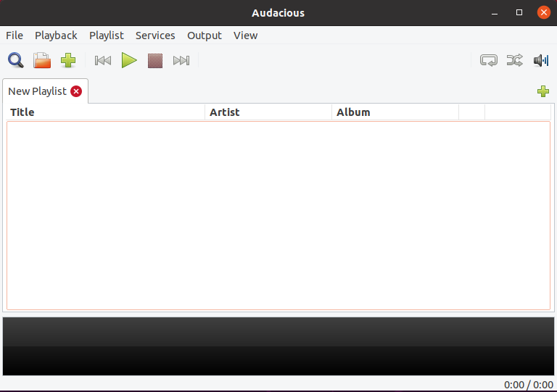Viewport: 557px width, 392px height.
Task: Open the View menu
Action: (245, 36)
